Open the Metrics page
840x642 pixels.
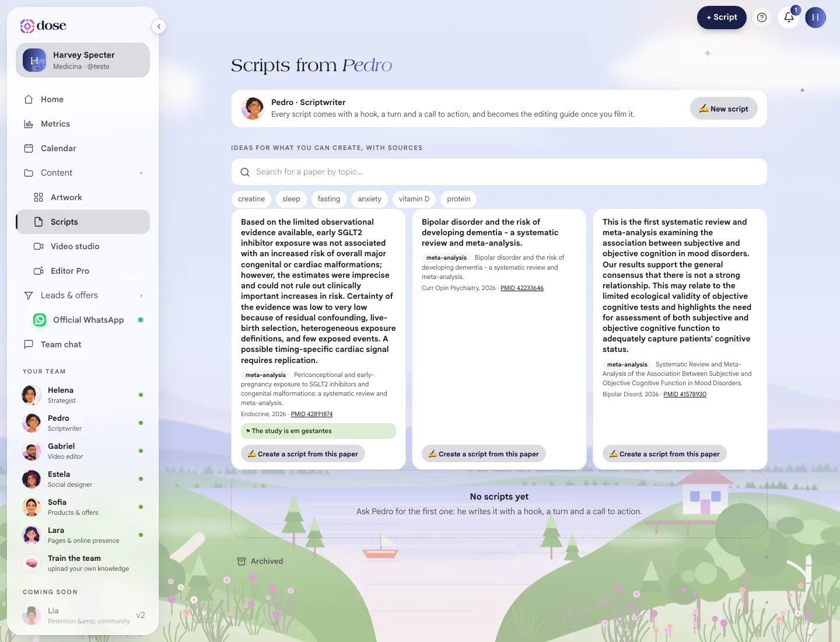point(83,124)
